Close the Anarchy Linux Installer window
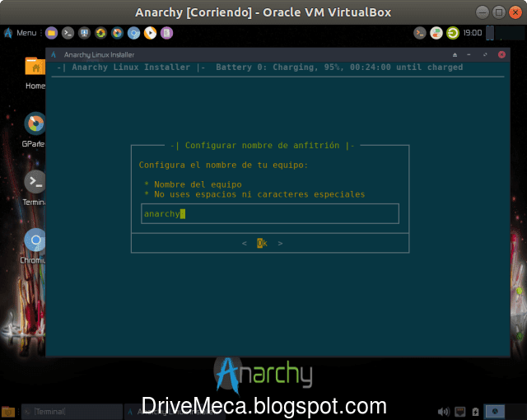The width and height of the screenshot is (527, 420). tap(501, 55)
